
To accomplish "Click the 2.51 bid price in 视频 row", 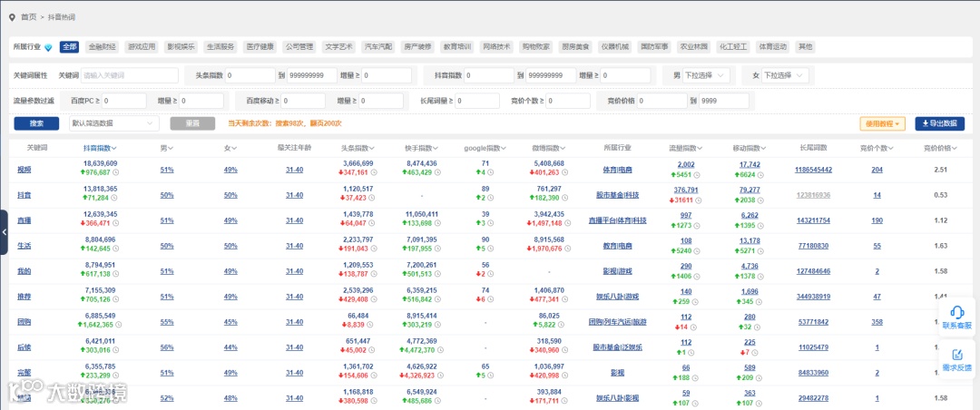I will [941, 170].
